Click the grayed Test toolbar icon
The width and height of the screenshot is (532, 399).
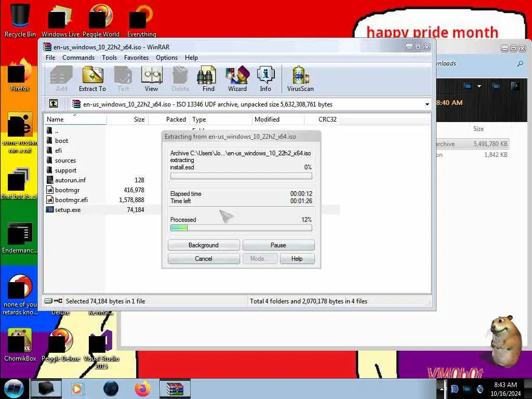click(123, 79)
